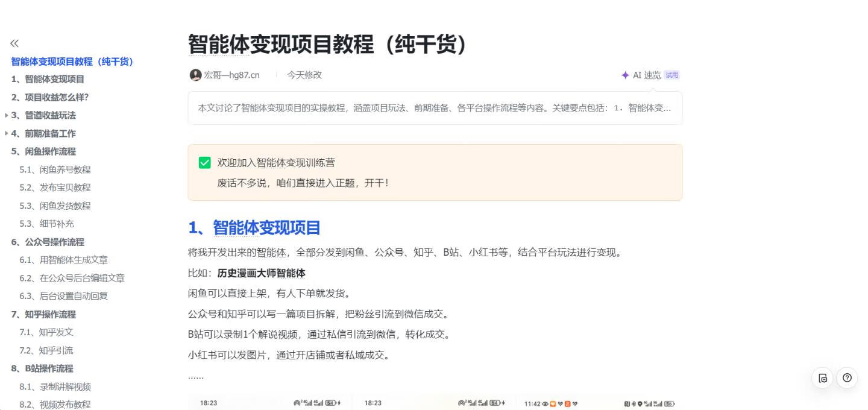The height and width of the screenshot is (410, 868).
Task: Click the purple AI 速览 sparkle icon
Action: point(624,75)
